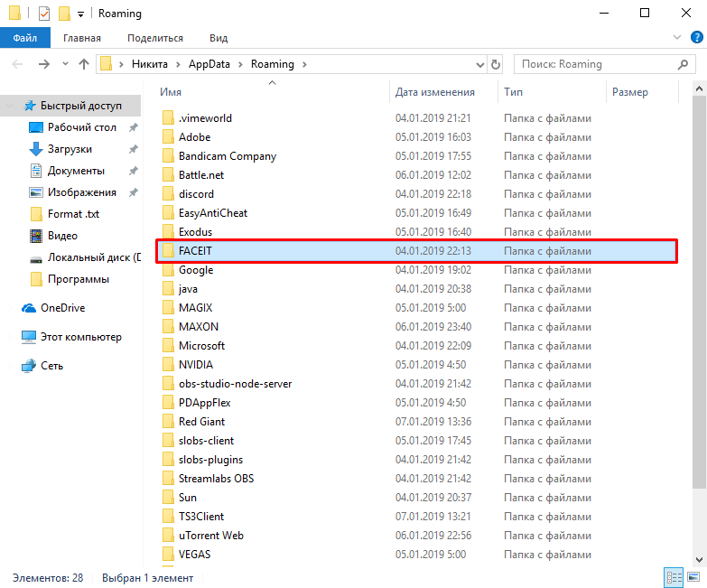Open the address bar history dropdown

pyautogui.click(x=480, y=64)
